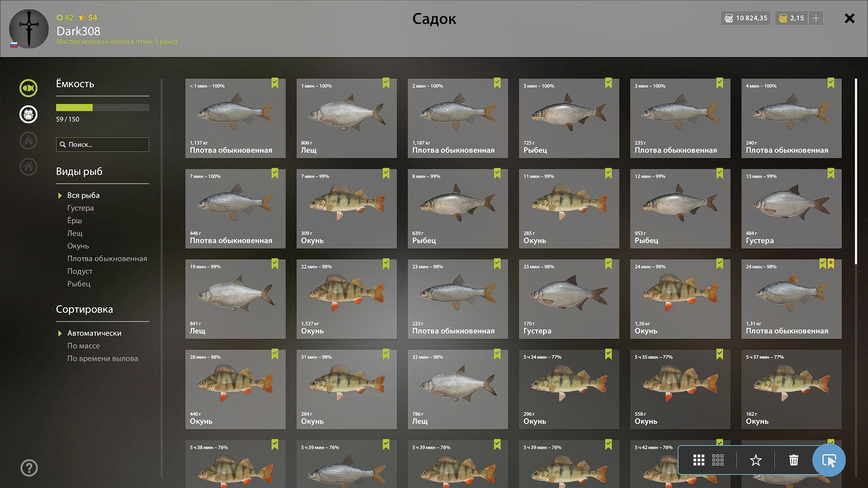Screen dimensions: 868x488
Task: Filter fish by Густера
Action: (80, 208)
